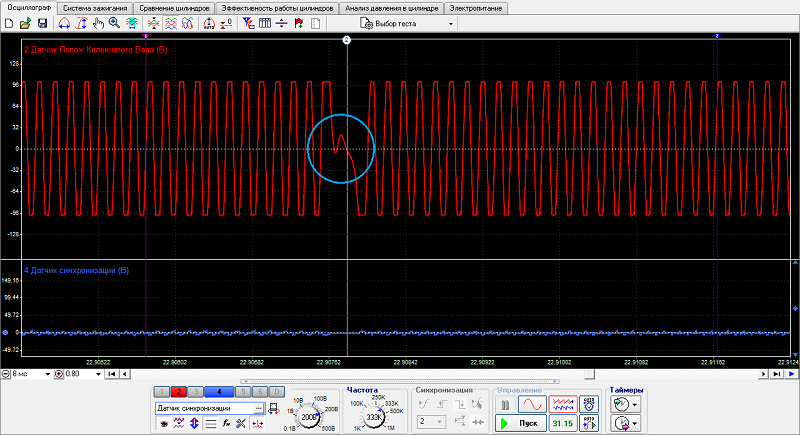Click the horizontal scrollbar thumb

click(589, 374)
